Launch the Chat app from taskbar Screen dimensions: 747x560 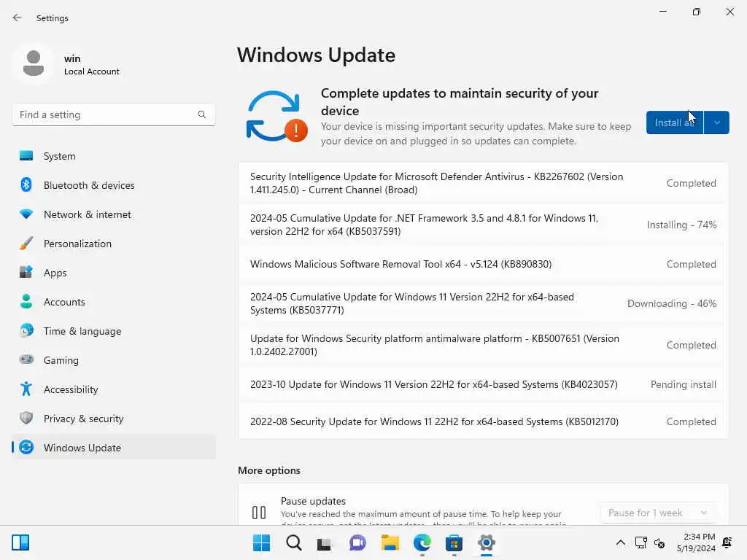(x=357, y=542)
